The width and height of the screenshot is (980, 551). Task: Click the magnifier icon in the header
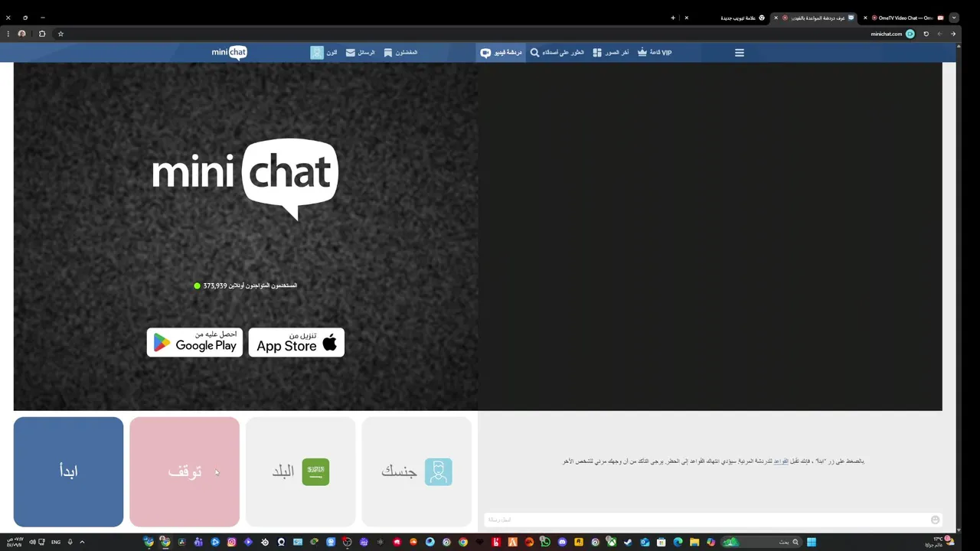click(x=534, y=53)
